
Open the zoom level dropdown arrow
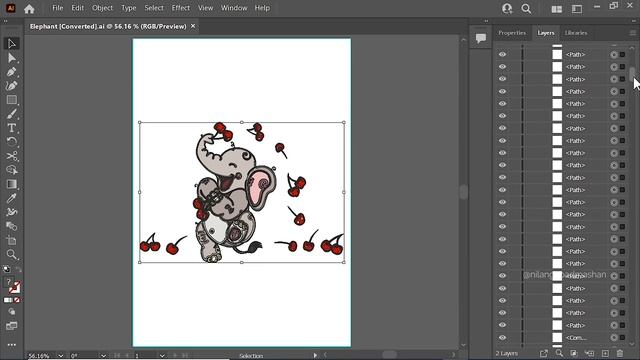(61, 356)
